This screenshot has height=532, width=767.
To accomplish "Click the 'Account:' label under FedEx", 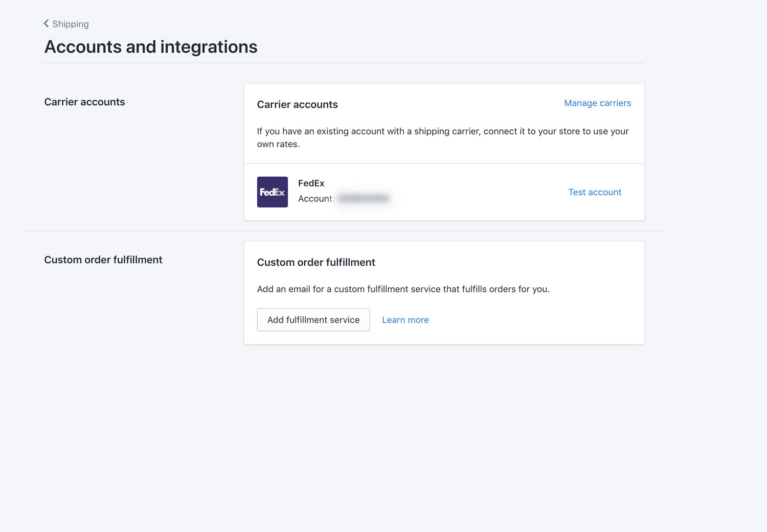I will click(x=315, y=199).
